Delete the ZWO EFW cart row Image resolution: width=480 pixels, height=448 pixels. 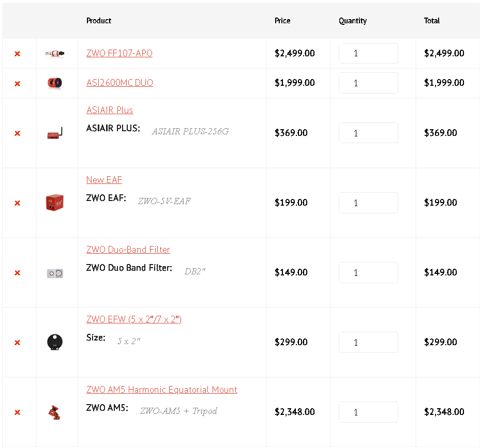point(18,343)
